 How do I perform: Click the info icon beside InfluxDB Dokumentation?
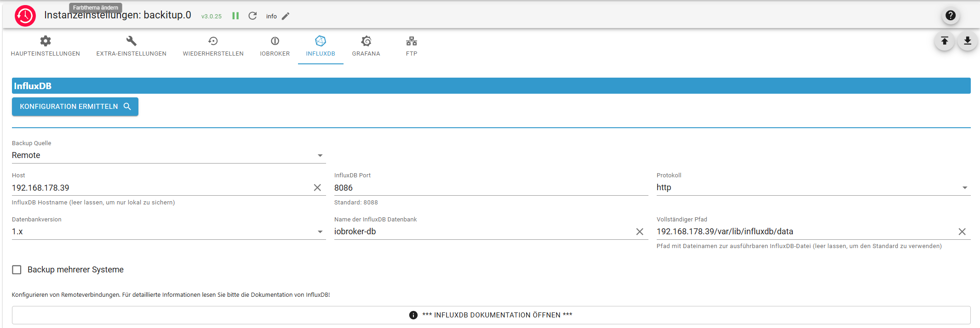[x=413, y=315]
